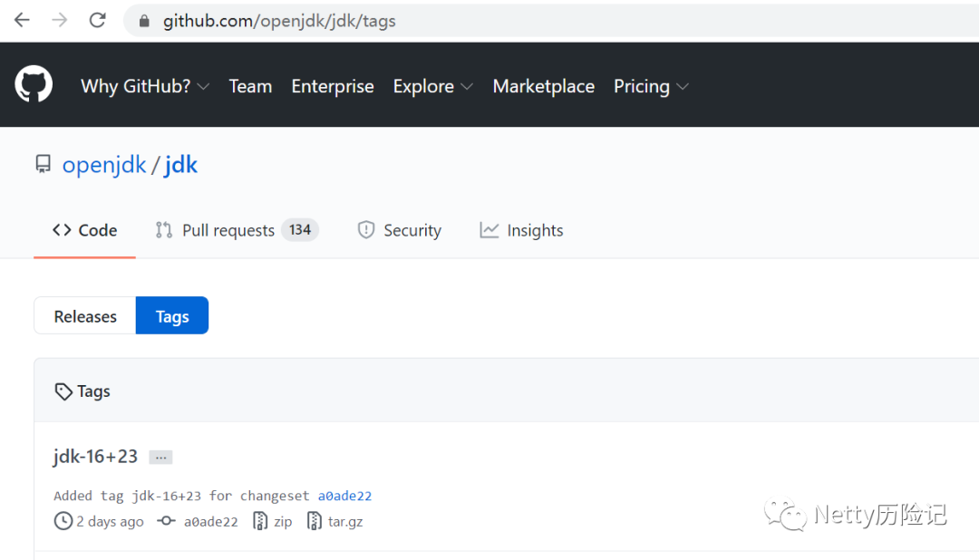Expand the Why GitHub? dropdown
The height and width of the screenshot is (560, 979).
coord(145,86)
